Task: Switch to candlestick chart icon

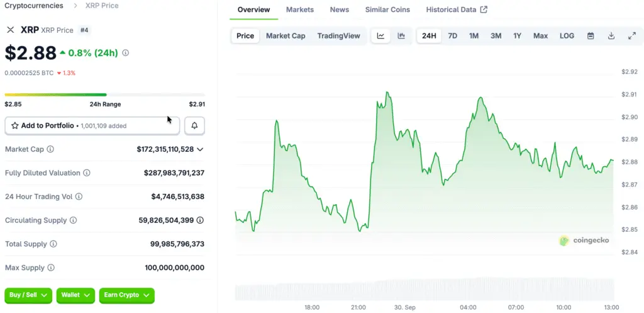Action: [x=401, y=36]
